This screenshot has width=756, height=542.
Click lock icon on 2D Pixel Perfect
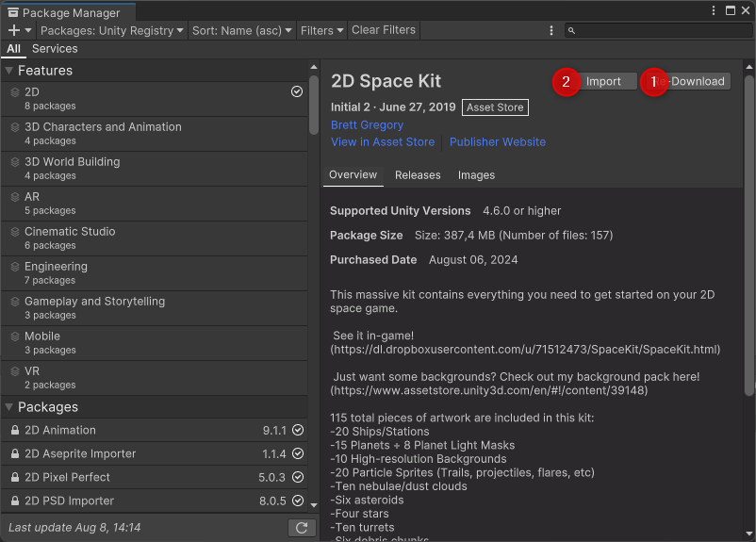click(x=15, y=477)
